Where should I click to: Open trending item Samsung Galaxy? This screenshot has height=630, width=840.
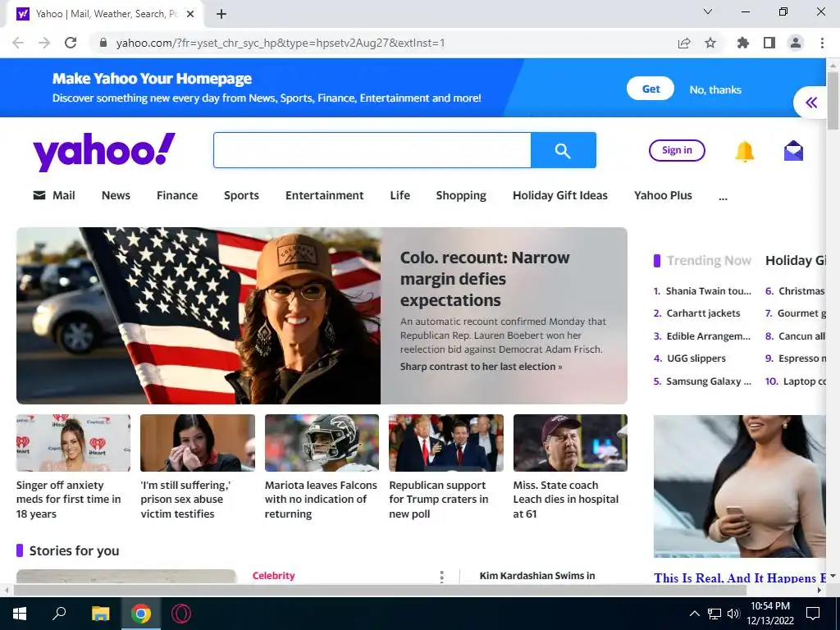[708, 381]
